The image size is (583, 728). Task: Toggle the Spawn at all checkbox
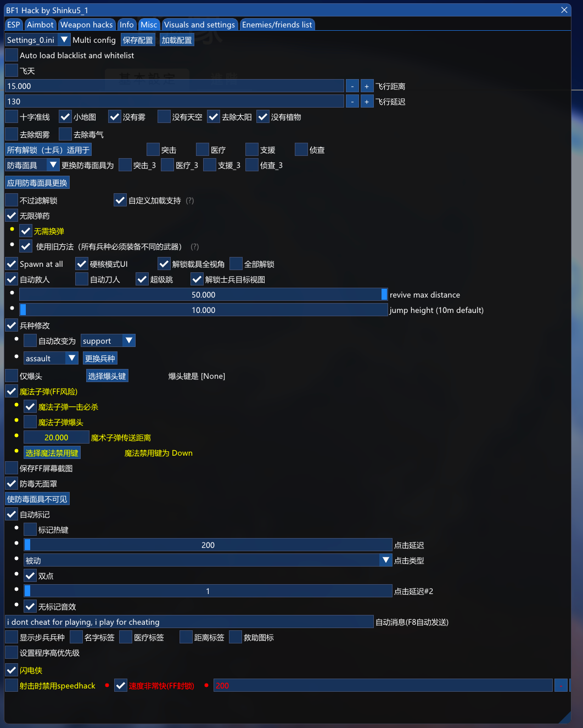tap(12, 264)
